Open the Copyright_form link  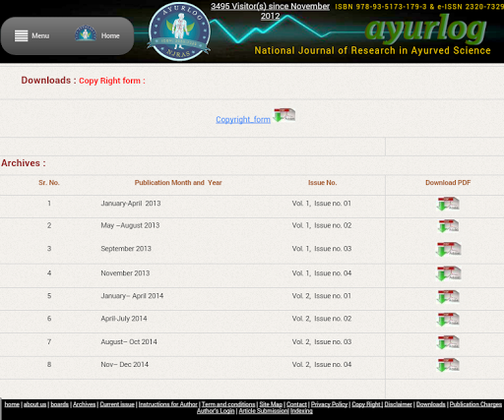243,120
